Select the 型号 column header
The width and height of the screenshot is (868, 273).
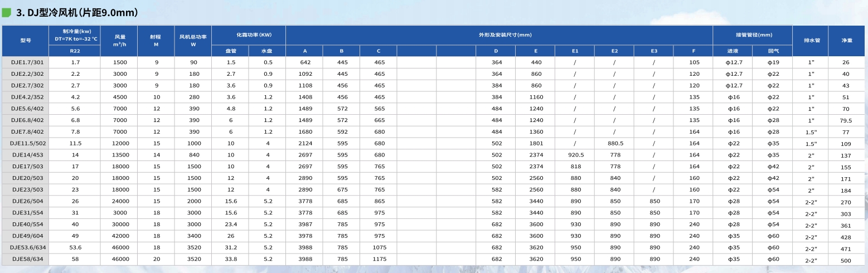26,41
